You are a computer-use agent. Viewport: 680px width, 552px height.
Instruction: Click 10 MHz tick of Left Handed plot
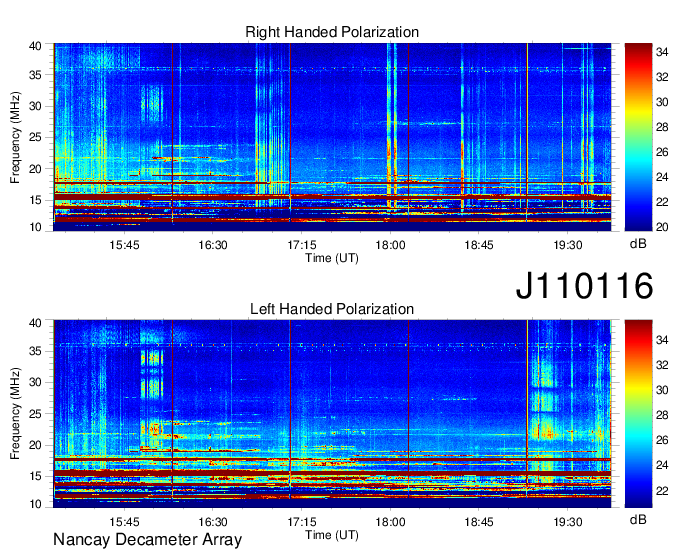click(35, 504)
